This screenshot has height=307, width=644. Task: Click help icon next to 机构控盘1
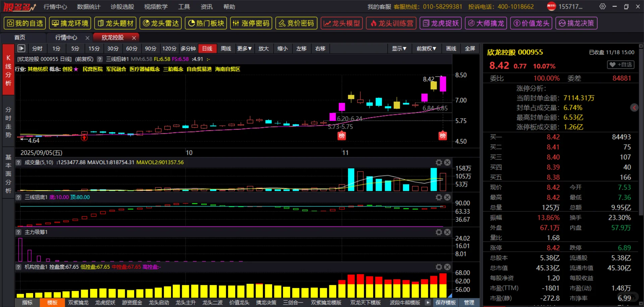(19, 267)
